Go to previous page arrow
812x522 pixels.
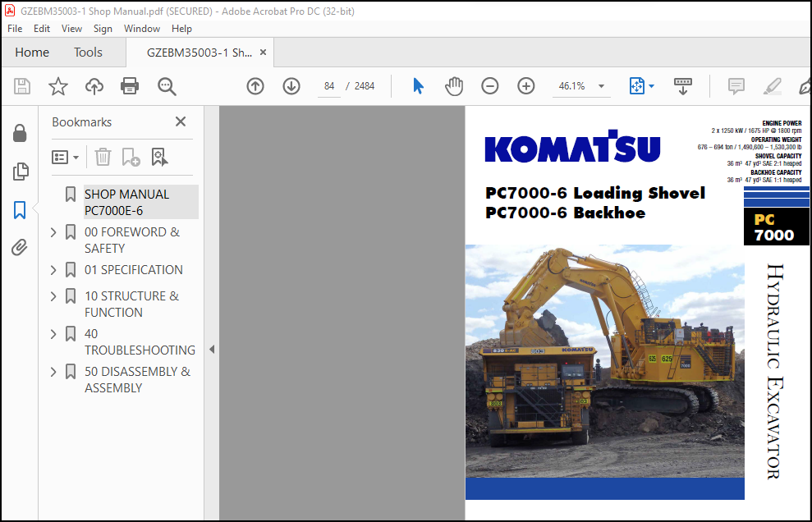[x=255, y=86]
